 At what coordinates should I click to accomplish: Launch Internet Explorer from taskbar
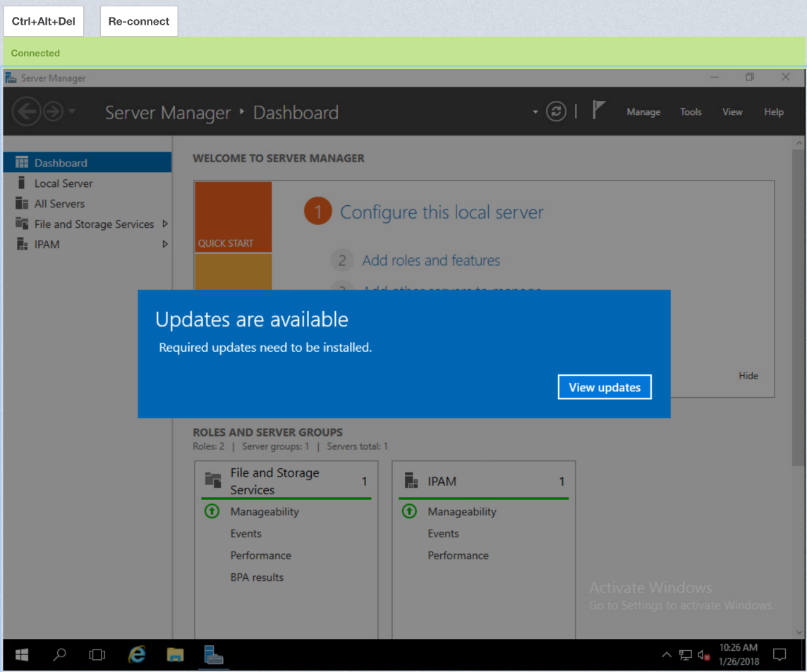pyautogui.click(x=136, y=654)
